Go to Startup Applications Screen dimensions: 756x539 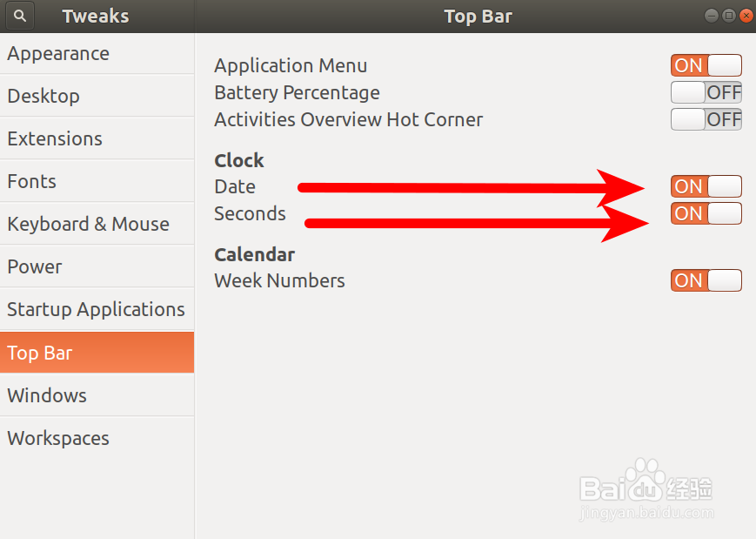click(97, 309)
